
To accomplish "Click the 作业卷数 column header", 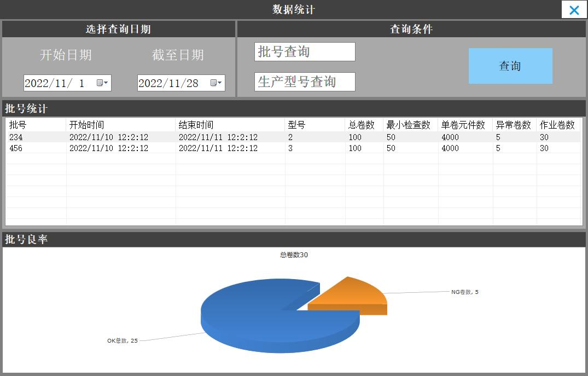I will click(558, 125).
